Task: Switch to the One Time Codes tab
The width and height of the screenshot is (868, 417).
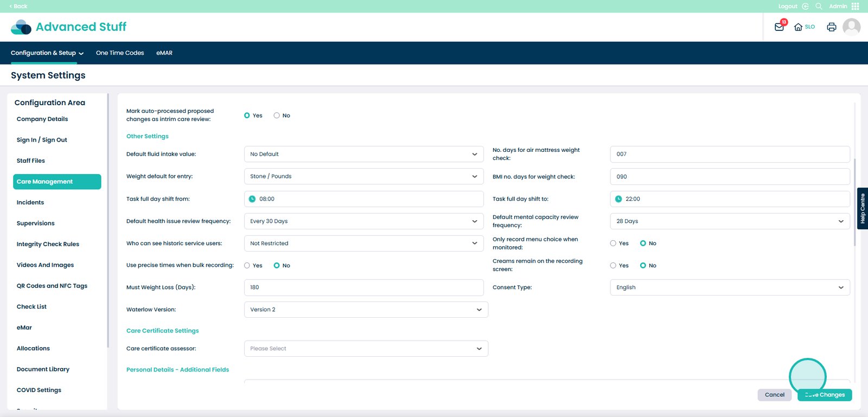Action: pyautogui.click(x=120, y=53)
